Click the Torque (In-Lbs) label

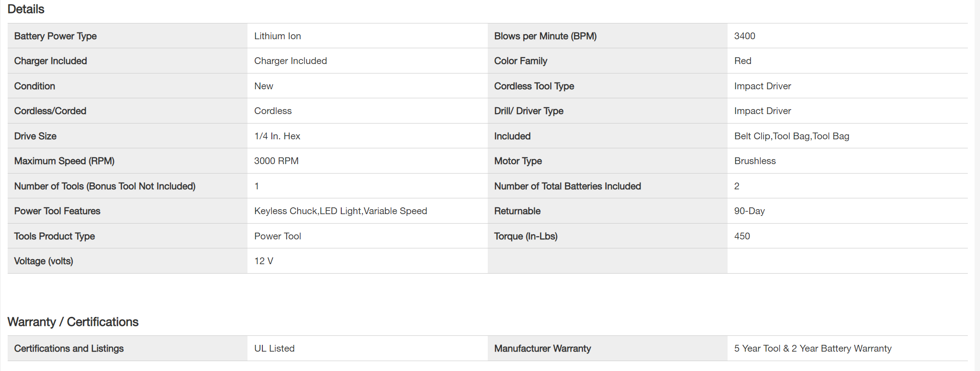(x=526, y=236)
